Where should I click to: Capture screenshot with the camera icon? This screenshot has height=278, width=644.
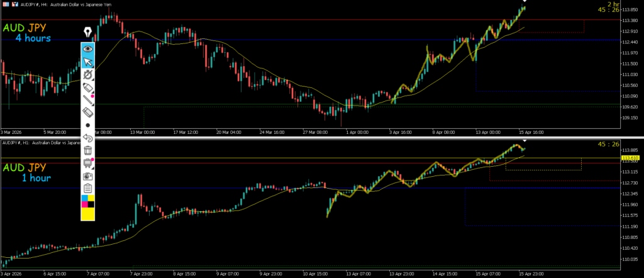88,176
